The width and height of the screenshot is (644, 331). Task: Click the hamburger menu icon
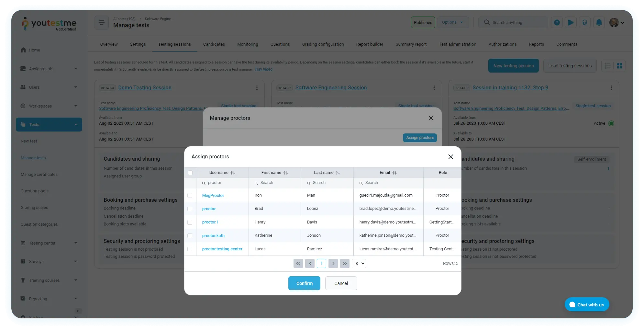coord(101,23)
